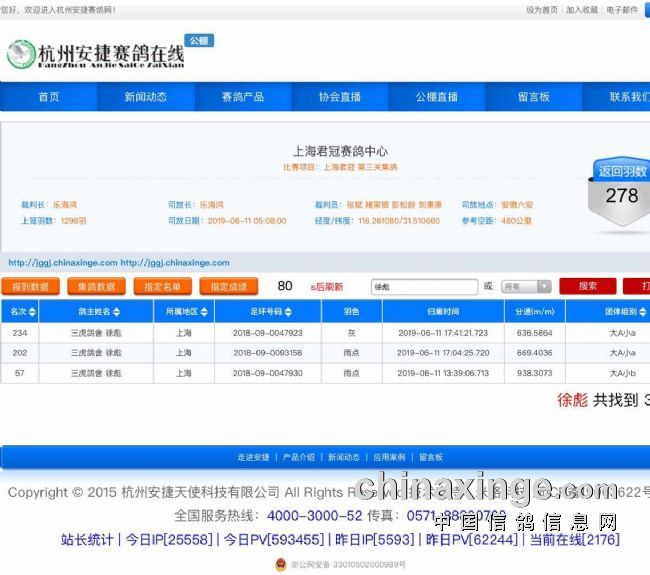The width and height of the screenshot is (650, 575).
Task: Click ring number 2018-09-0093158
Action: coord(268,353)
